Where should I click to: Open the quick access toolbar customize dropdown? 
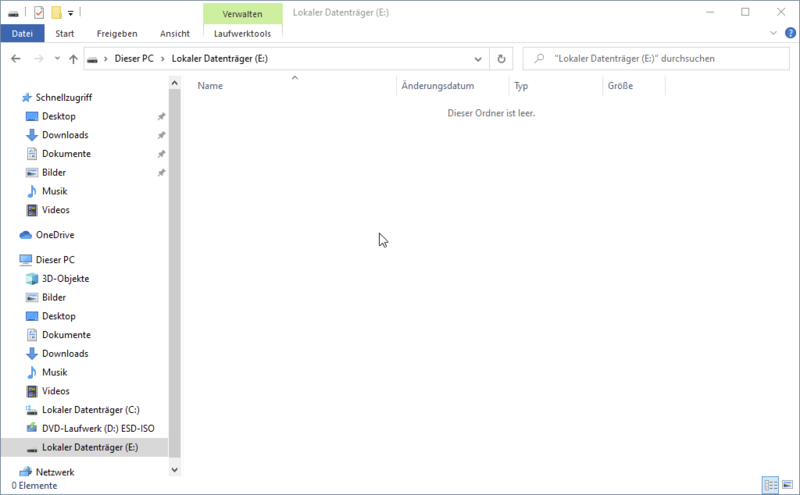[71, 13]
